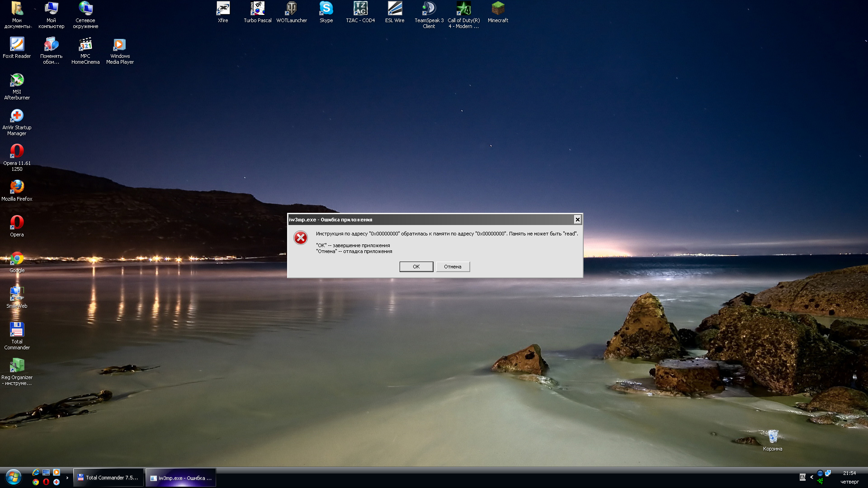The width and height of the screenshot is (868, 488).
Task: Click the Отмена button in error dialog
Action: tap(453, 267)
